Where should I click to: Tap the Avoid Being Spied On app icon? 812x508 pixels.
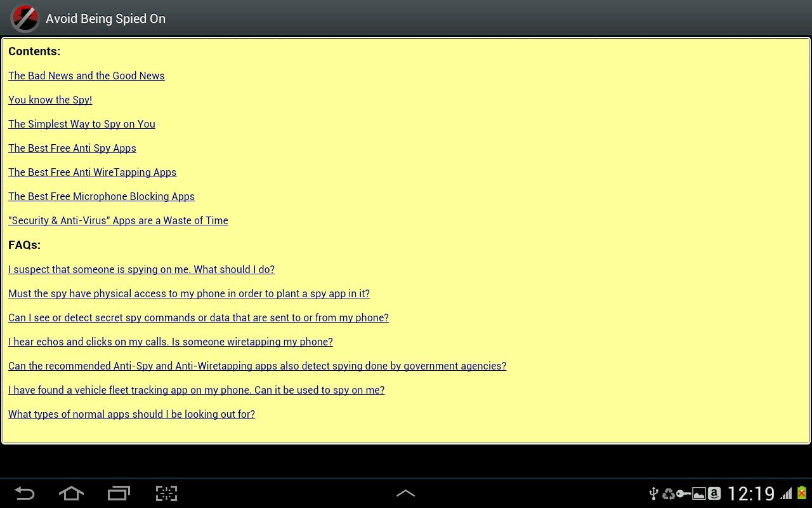pos(25,18)
